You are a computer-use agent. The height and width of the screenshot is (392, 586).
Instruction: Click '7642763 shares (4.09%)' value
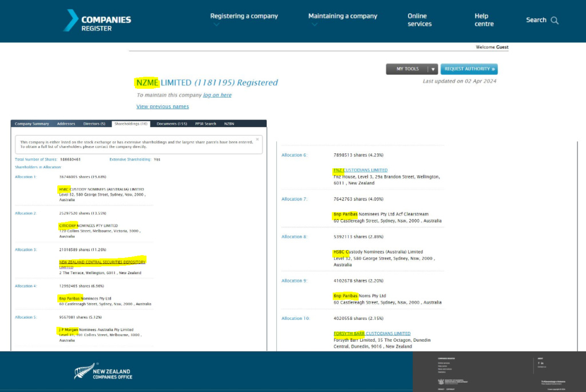click(x=358, y=199)
